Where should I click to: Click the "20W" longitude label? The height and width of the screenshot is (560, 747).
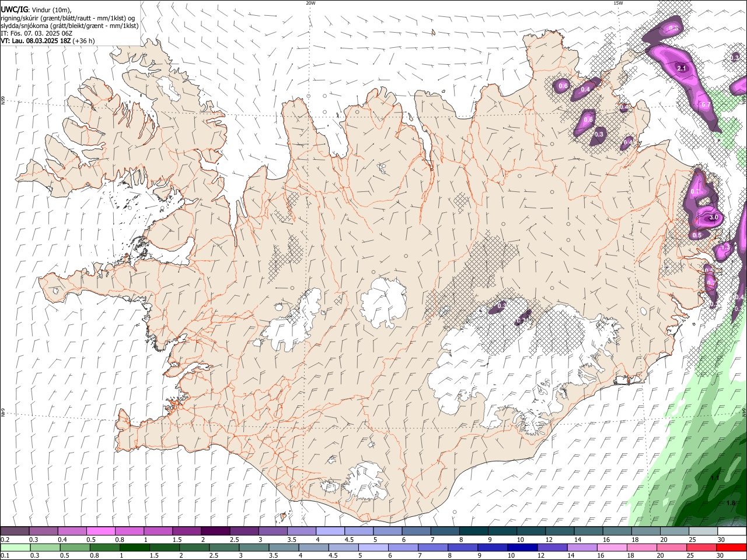click(310, 3)
